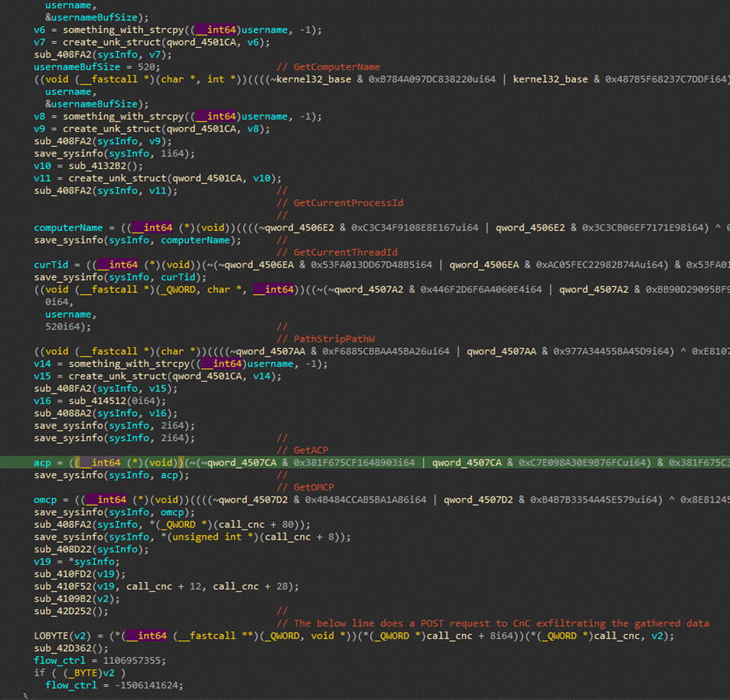
Task: Select the acp variable on highlighted line
Action: [x=42, y=463]
